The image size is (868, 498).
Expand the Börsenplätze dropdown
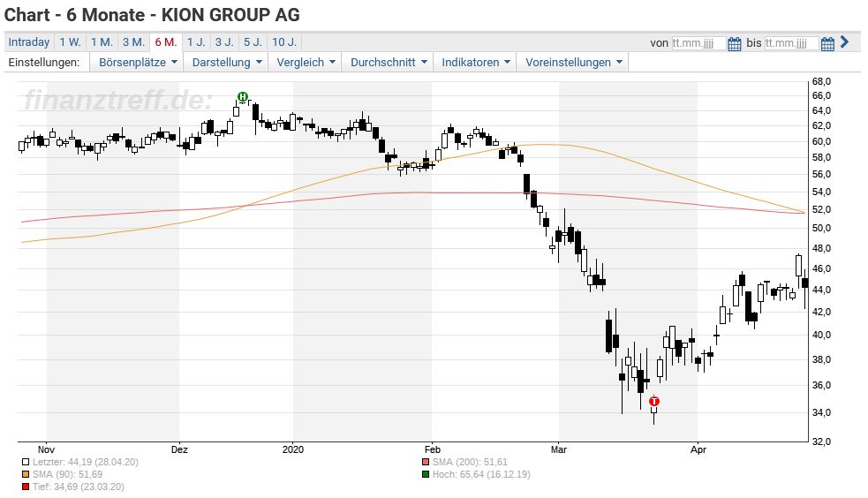coord(137,63)
